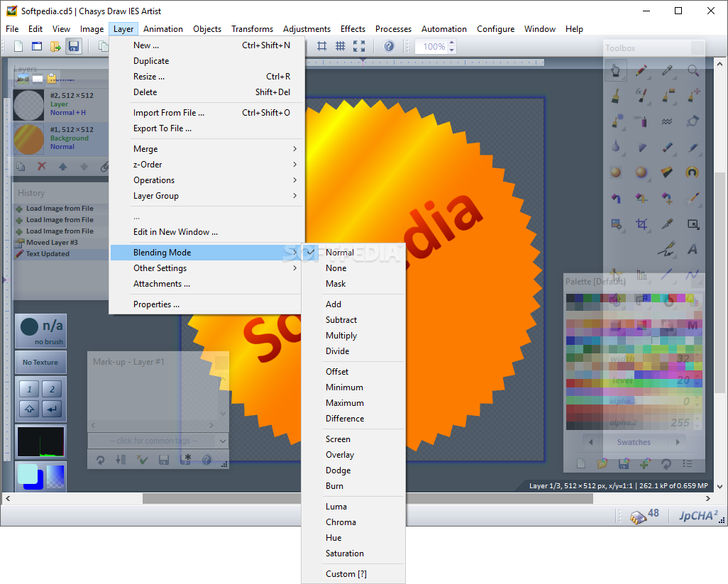Move layer up with blue arrow icon
Image resolution: width=728 pixels, height=584 pixels.
62,166
